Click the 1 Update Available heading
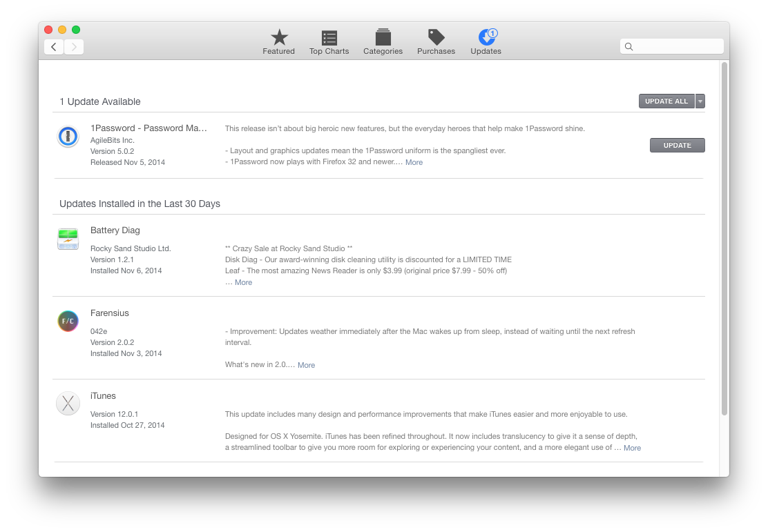This screenshot has width=768, height=532. (x=100, y=102)
